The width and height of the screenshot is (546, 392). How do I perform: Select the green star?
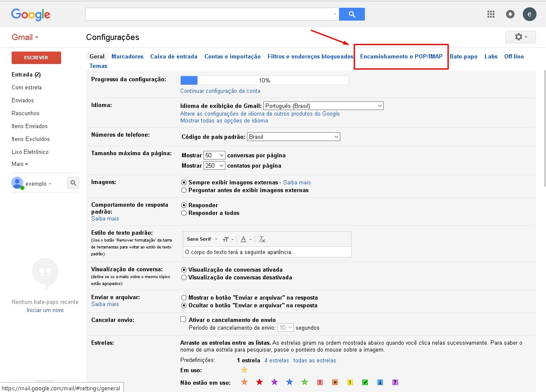pyautogui.click(x=305, y=382)
